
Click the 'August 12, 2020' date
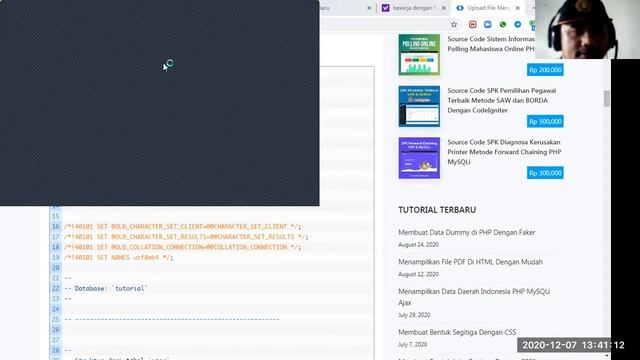pos(418,274)
